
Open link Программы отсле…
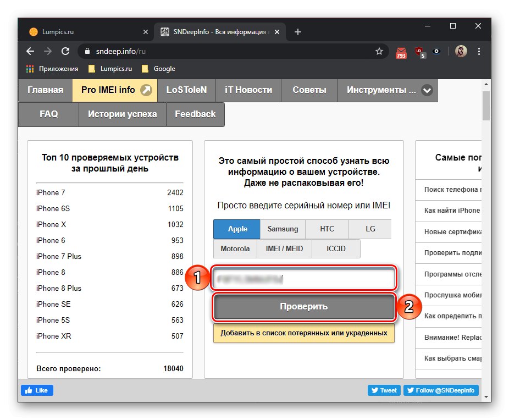(x=453, y=274)
